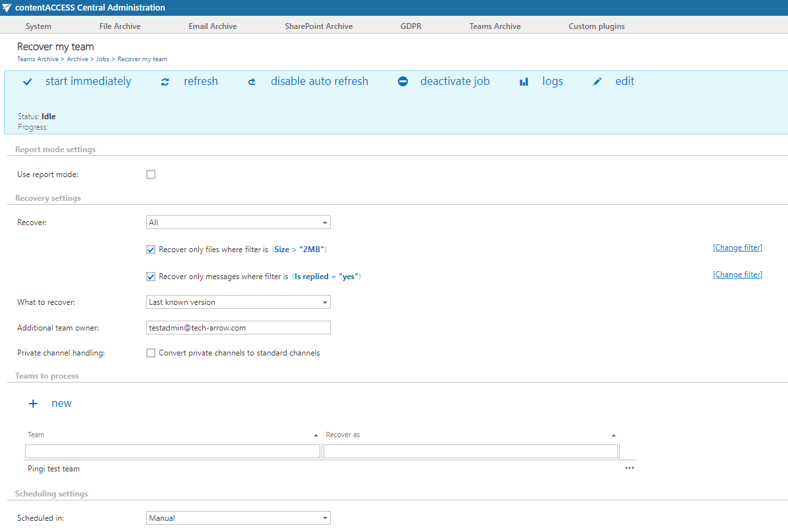Click the plus icon to add new team
This screenshot has width=788, height=532.
click(33, 404)
